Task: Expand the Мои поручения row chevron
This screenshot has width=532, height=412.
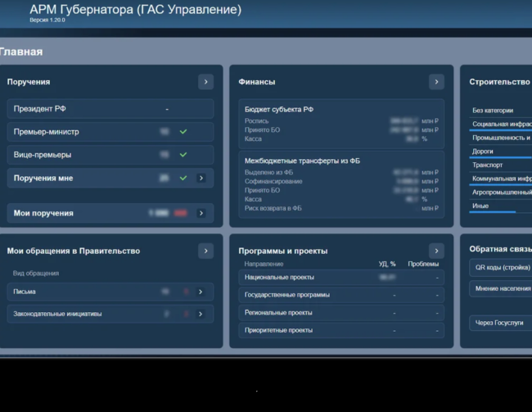Action: coord(201,213)
